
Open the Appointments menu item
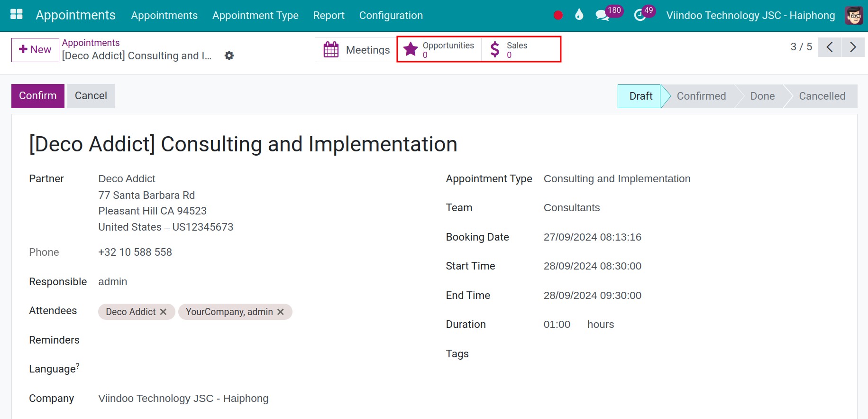164,15
